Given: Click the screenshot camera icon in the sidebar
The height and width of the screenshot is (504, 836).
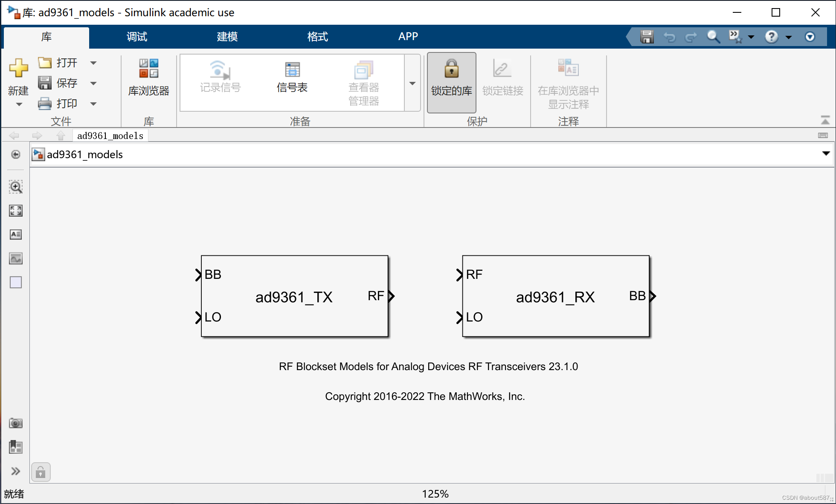Looking at the screenshot, I should click(x=15, y=423).
